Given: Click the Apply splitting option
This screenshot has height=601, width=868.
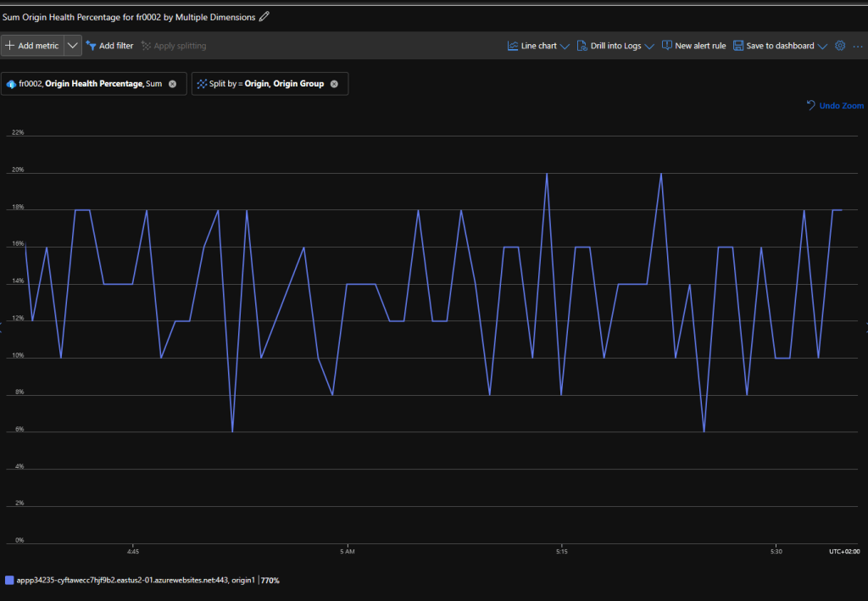Looking at the screenshot, I should [x=174, y=46].
